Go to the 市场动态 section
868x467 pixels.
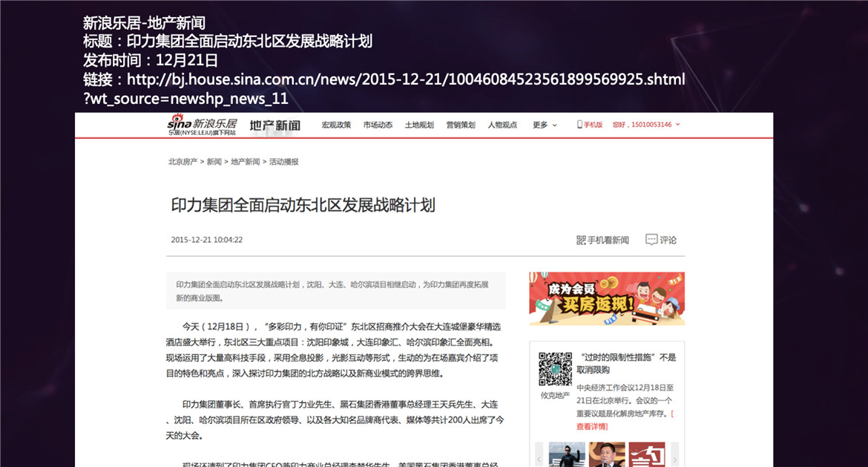pos(378,125)
